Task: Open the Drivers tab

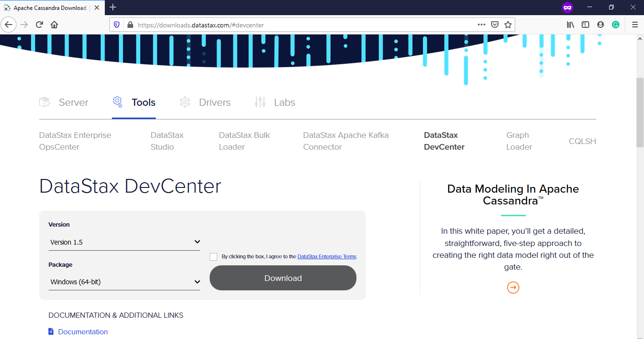Action: click(x=205, y=102)
